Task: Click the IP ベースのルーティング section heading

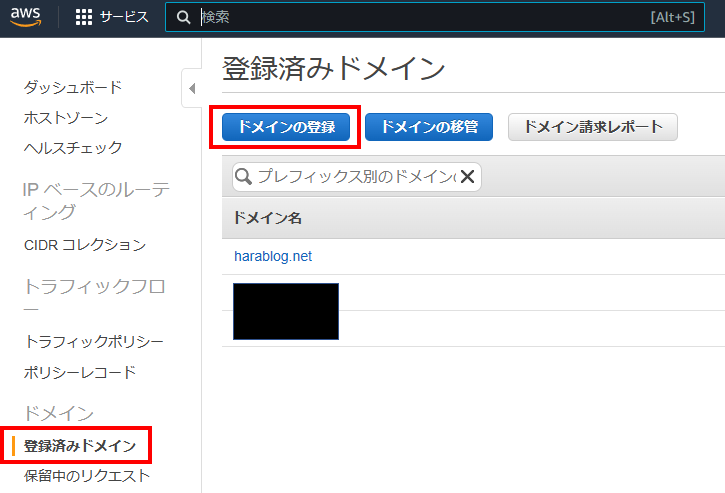Action: [x=96, y=201]
